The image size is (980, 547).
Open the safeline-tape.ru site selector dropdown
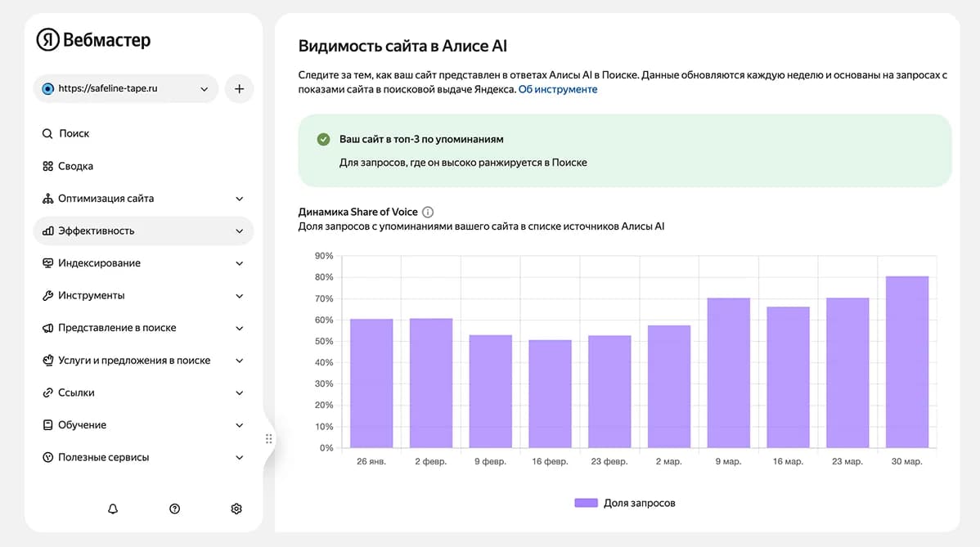point(126,88)
